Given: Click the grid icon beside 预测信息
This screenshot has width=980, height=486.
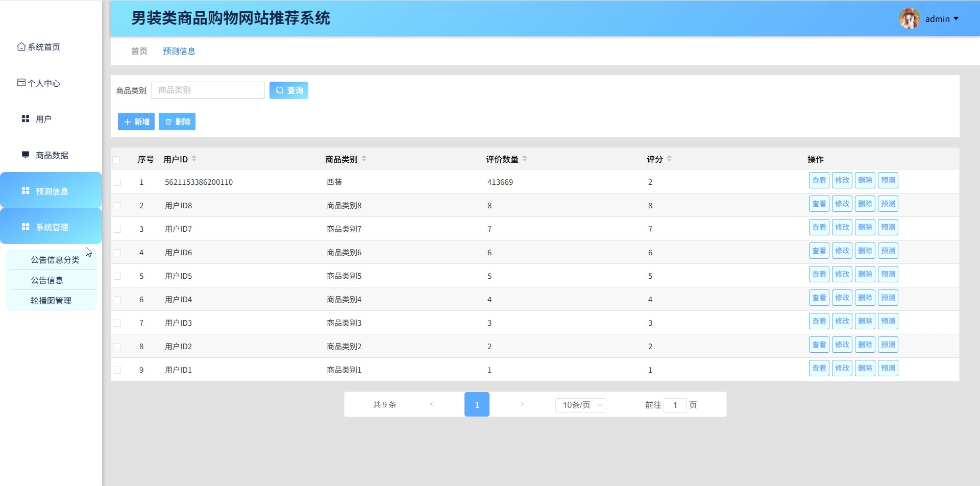Looking at the screenshot, I should [x=26, y=191].
